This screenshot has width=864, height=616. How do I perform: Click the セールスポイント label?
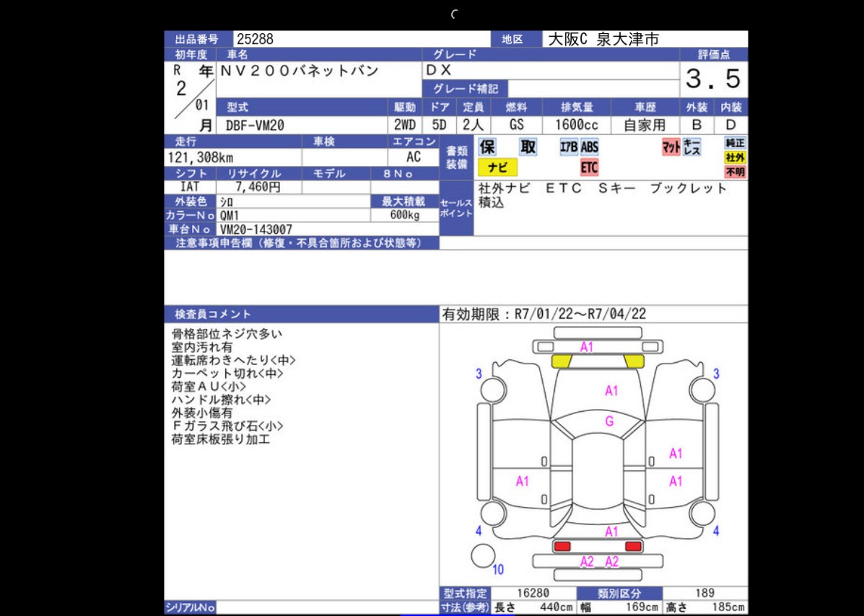click(456, 208)
